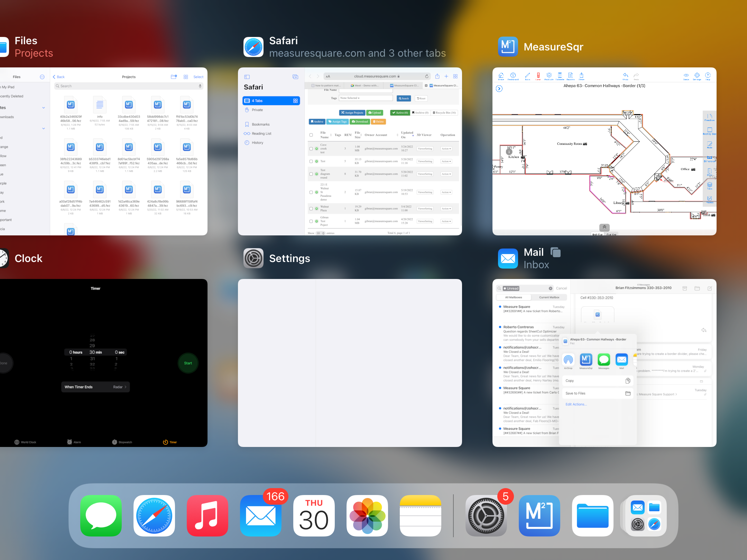This screenshot has height=560, width=747.
Task: Tap the Safari share icon
Action: [437, 76]
